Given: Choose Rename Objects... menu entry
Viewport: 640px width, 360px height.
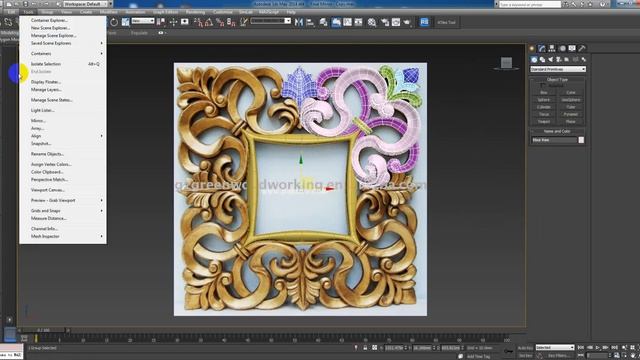Looking at the screenshot, I should coord(63,154).
